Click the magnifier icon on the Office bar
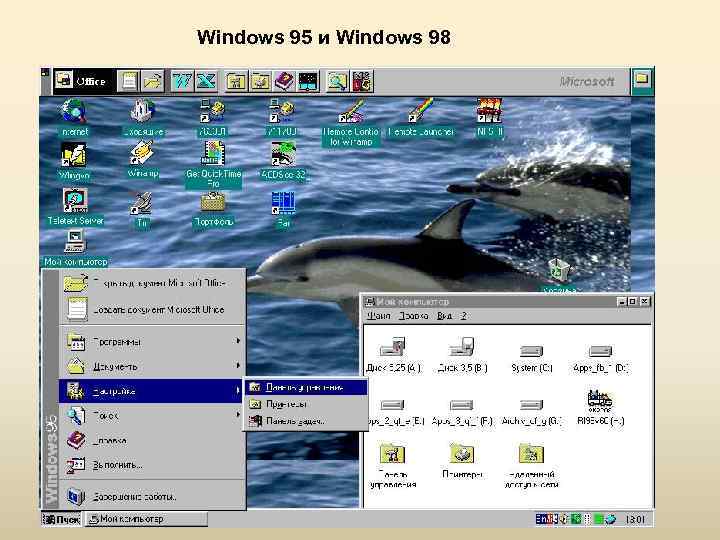This screenshot has height=540, width=720. 338,81
